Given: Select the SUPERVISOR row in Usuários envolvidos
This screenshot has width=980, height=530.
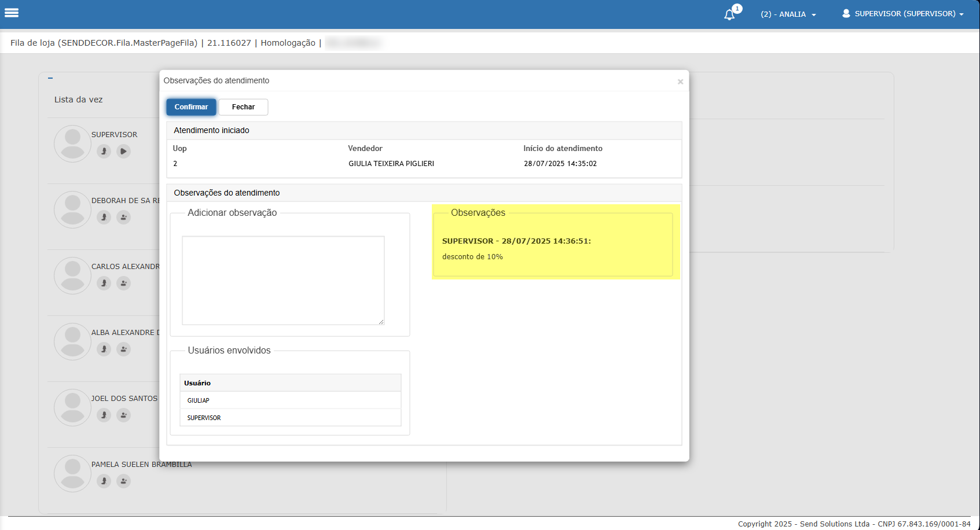Looking at the screenshot, I should coord(291,418).
